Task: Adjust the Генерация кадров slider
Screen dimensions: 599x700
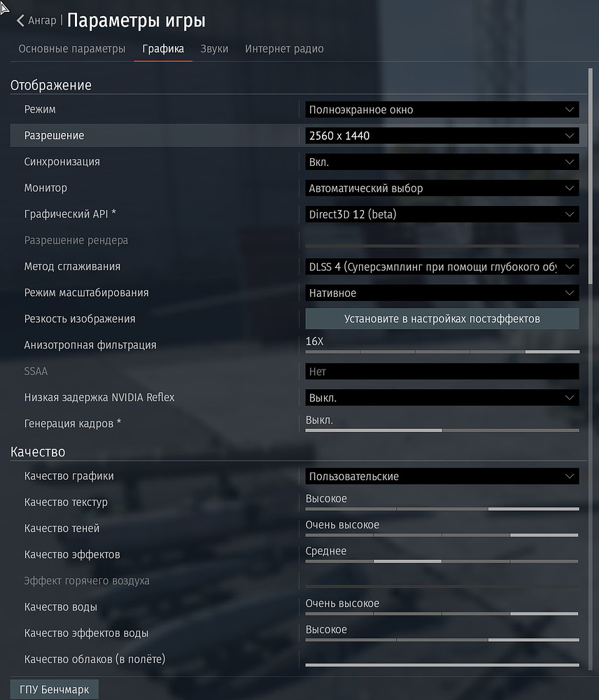Action: (442, 430)
